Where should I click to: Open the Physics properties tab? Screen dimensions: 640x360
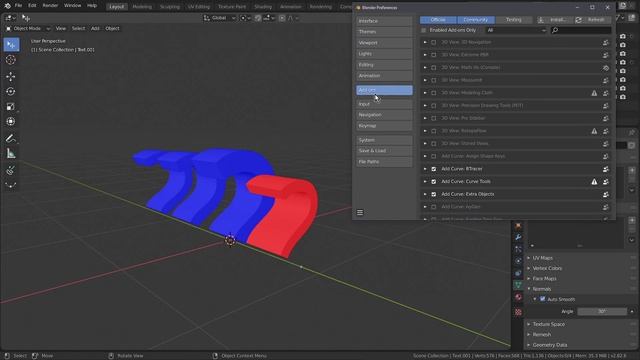(x=518, y=261)
